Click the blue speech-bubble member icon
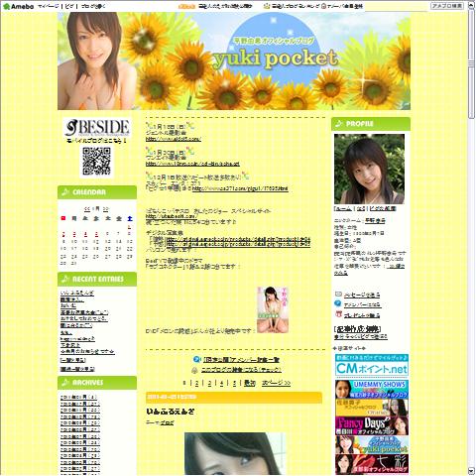The height and width of the screenshot is (476, 476). coord(338,303)
